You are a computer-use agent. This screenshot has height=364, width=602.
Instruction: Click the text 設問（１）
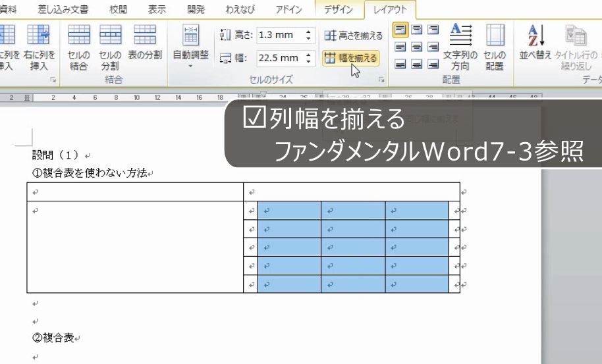click(x=56, y=155)
